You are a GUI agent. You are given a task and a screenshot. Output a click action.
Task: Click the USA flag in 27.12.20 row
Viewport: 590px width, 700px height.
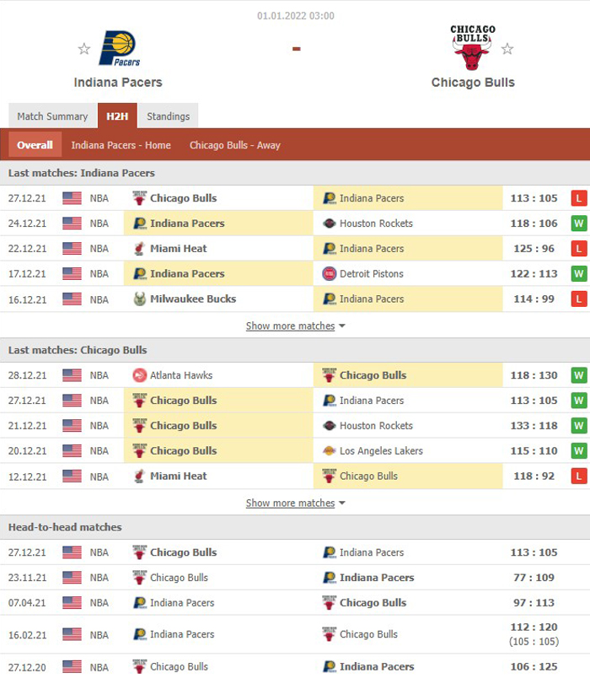click(72, 667)
